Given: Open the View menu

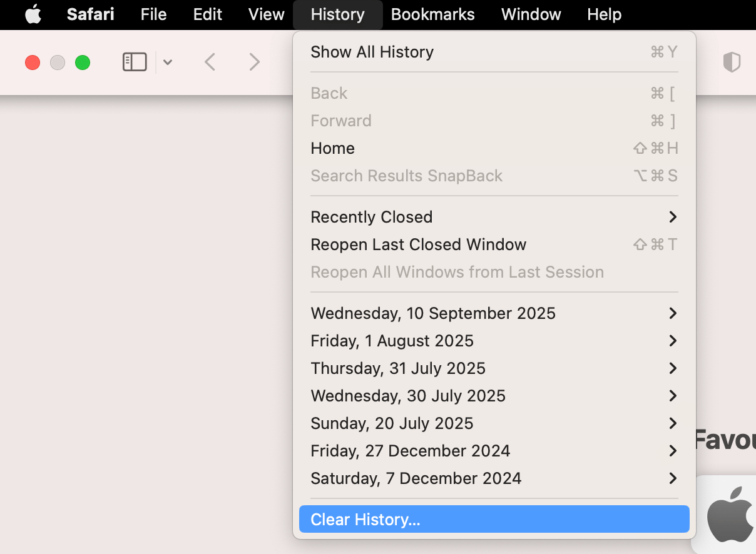Looking at the screenshot, I should [267, 14].
